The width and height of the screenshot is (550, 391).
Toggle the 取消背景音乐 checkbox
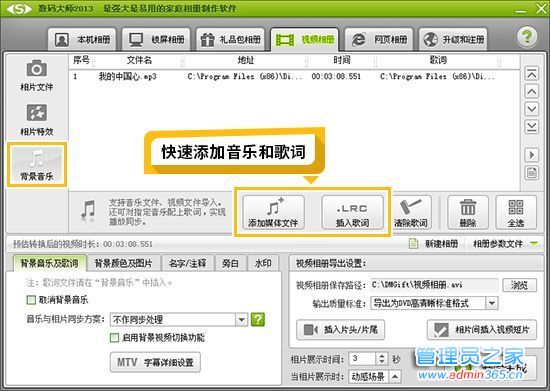pos(31,300)
